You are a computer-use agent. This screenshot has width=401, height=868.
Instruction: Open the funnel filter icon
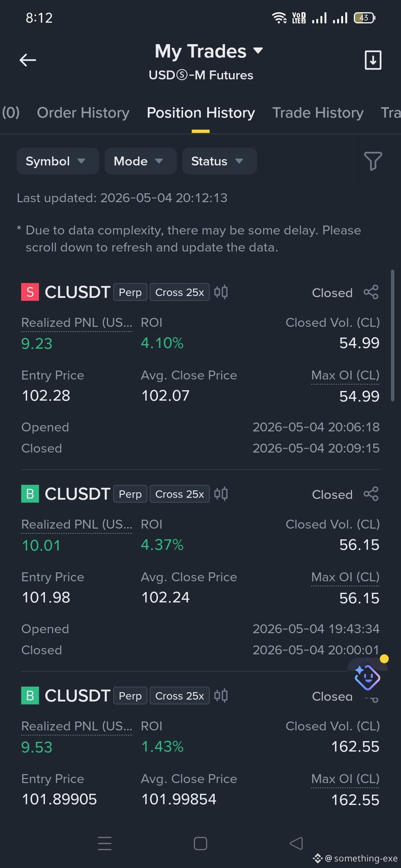pos(373,161)
